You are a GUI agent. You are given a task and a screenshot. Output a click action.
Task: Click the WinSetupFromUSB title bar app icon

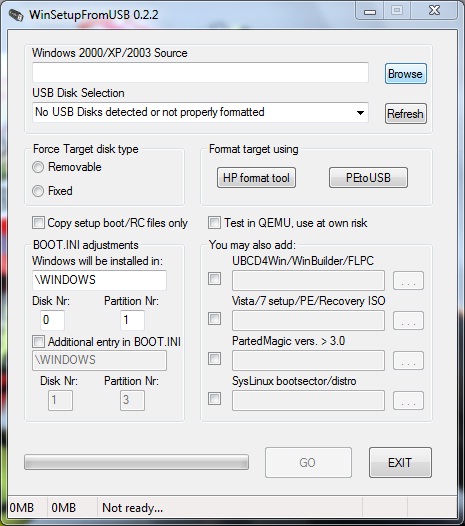click(16, 15)
